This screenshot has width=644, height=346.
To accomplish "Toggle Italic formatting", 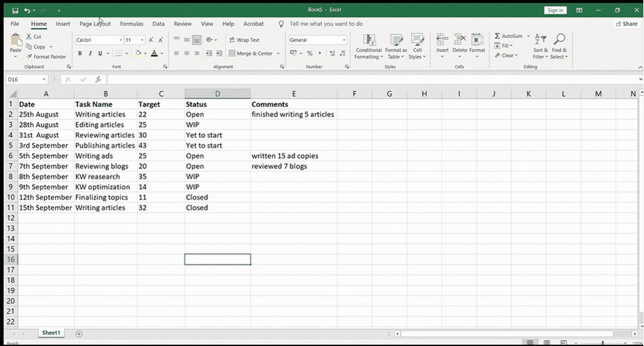I will click(x=89, y=54).
